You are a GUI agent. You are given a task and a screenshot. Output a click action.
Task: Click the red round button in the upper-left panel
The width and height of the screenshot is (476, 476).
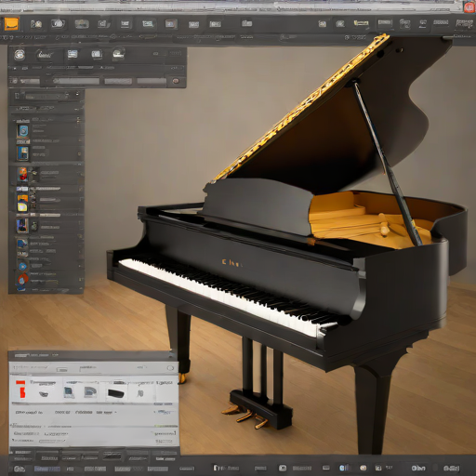point(176,81)
